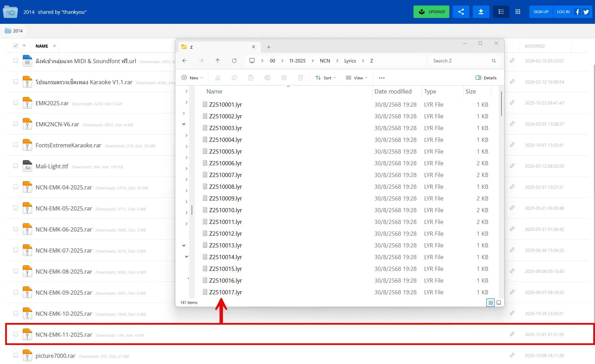Click the rar file icon of picture7000.rar

[27, 355]
